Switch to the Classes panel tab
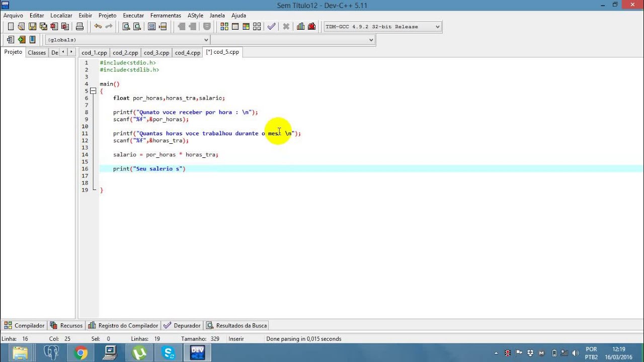Screen dimensions: 644x362 click(x=37, y=52)
